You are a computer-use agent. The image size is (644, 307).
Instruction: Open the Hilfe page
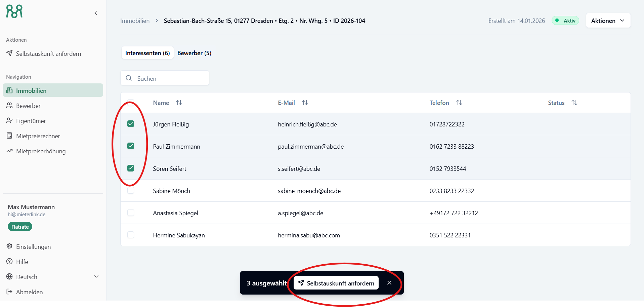[x=22, y=262]
